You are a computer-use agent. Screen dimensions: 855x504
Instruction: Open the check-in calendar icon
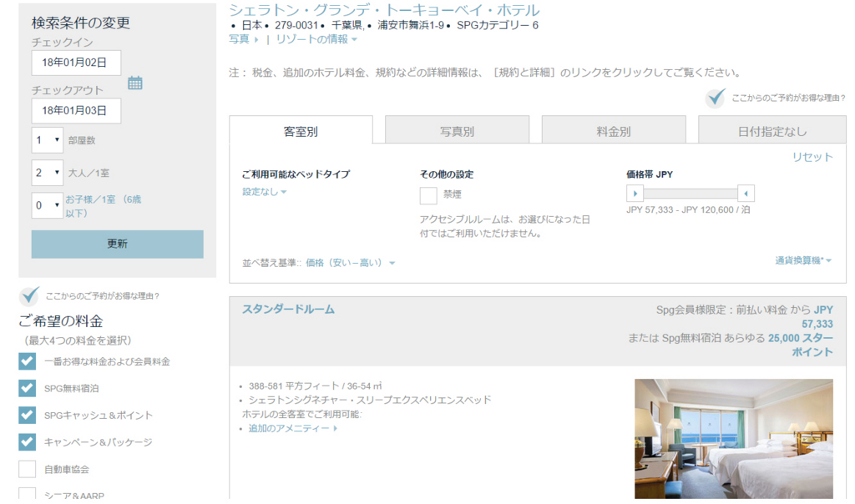coord(135,83)
